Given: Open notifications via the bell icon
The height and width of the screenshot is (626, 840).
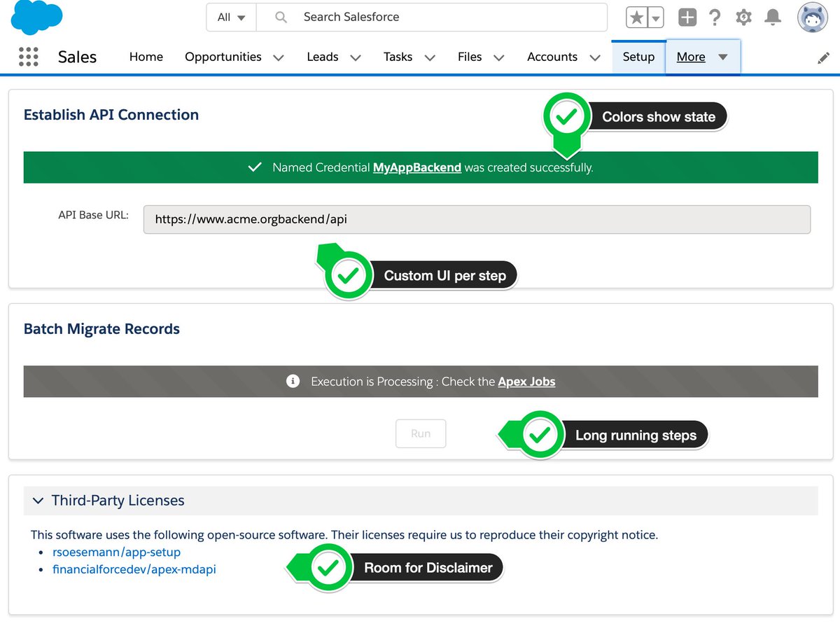Looking at the screenshot, I should (772, 18).
